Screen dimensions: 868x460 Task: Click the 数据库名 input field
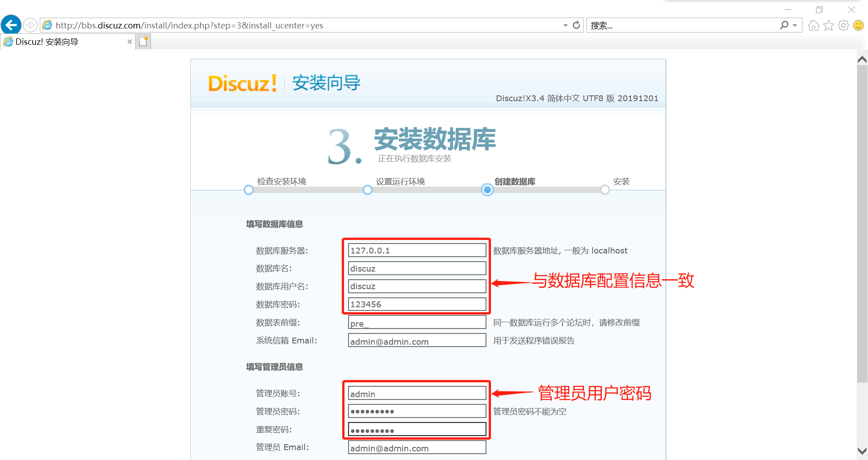[417, 268]
